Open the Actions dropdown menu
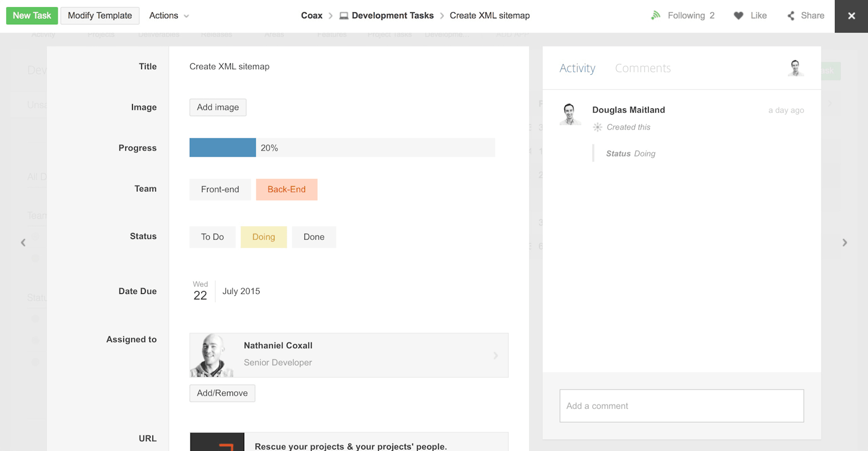The height and width of the screenshot is (451, 868). (x=169, y=15)
